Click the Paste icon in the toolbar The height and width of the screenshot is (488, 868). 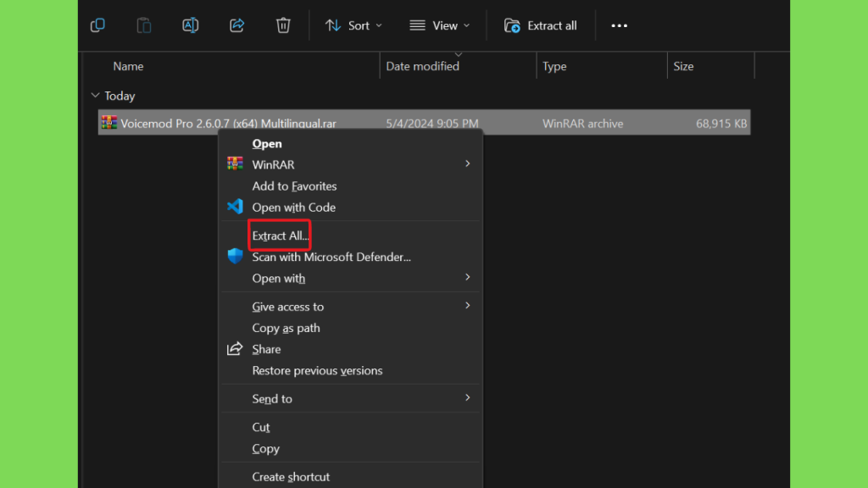[144, 25]
